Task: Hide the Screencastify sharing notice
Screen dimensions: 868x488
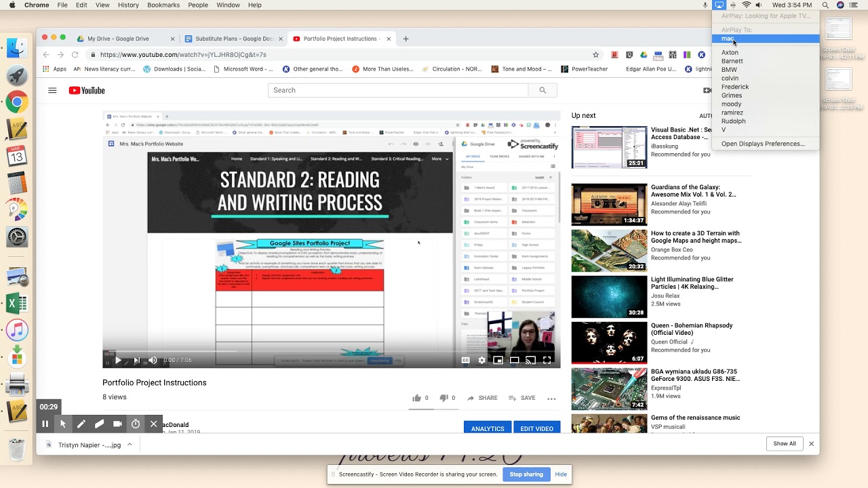Action: [561, 474]
